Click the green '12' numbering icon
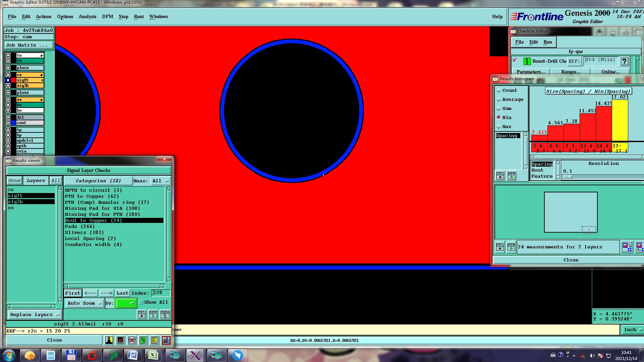This screenshot has height=362, width=644. click(x=143, y=340)
